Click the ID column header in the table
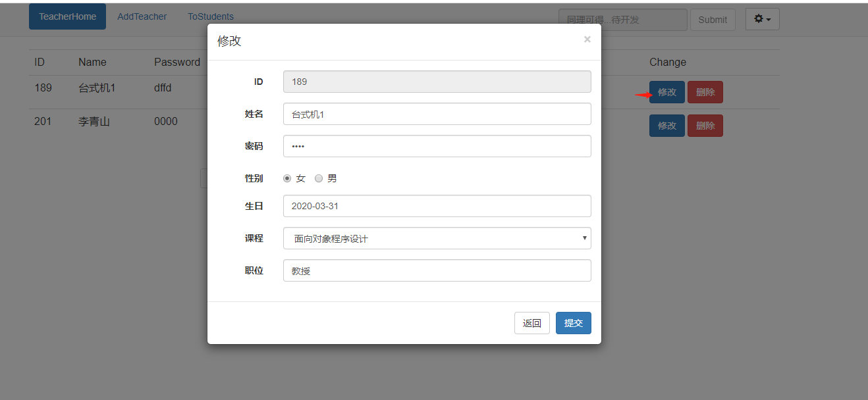868x400 pixels. pyautogui.click(x=40, y=63)
